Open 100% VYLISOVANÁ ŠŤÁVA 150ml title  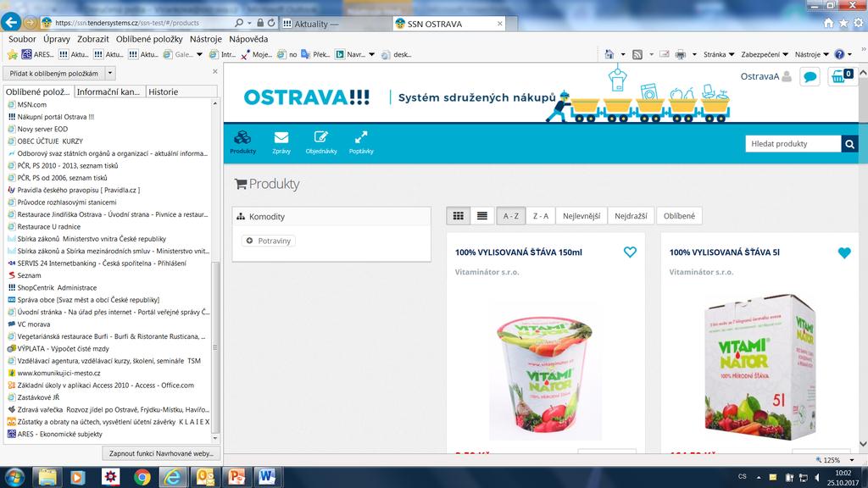point(518,252)
